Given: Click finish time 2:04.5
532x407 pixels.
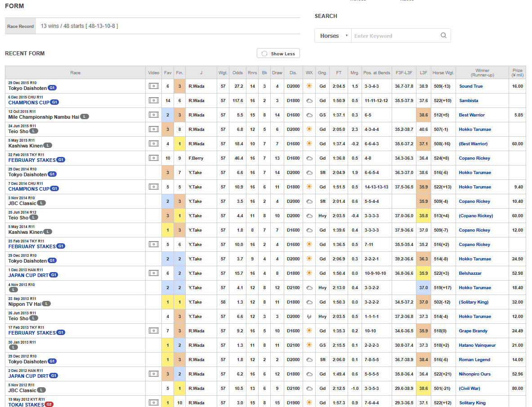Looking at the screenshot, I should 339,86.
